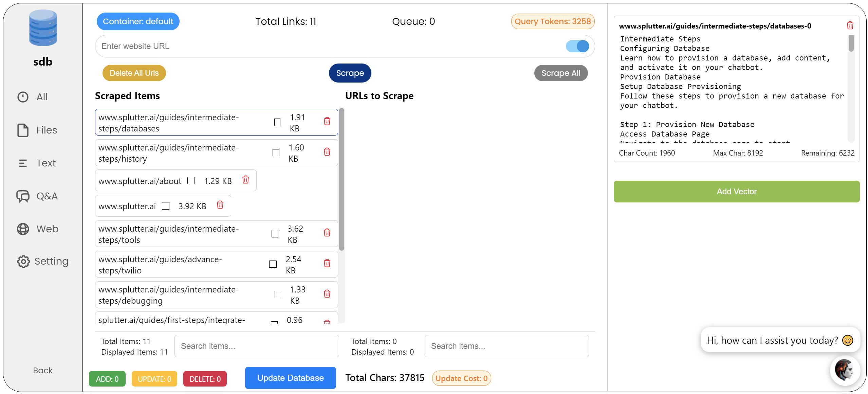868x394 pixels.
Task: Check the www.splutter.ai/about checkbox
Action: (x=191, y=180)
